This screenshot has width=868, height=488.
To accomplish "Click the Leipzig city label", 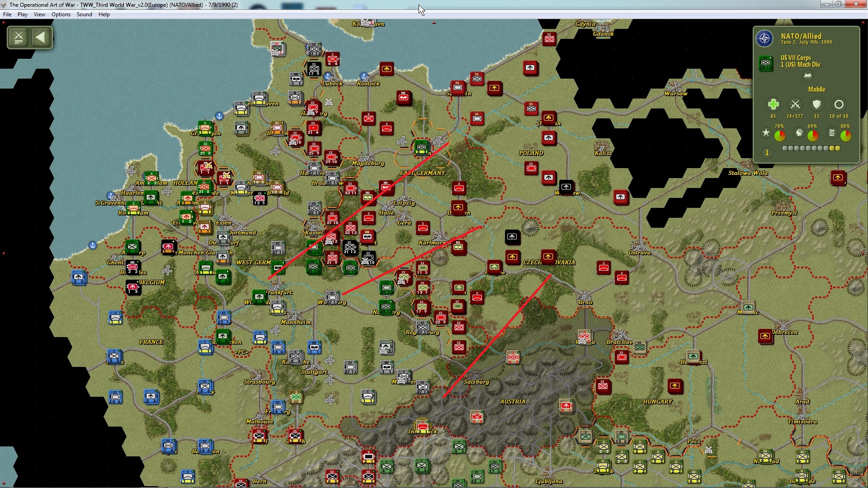I will point(404,203).
